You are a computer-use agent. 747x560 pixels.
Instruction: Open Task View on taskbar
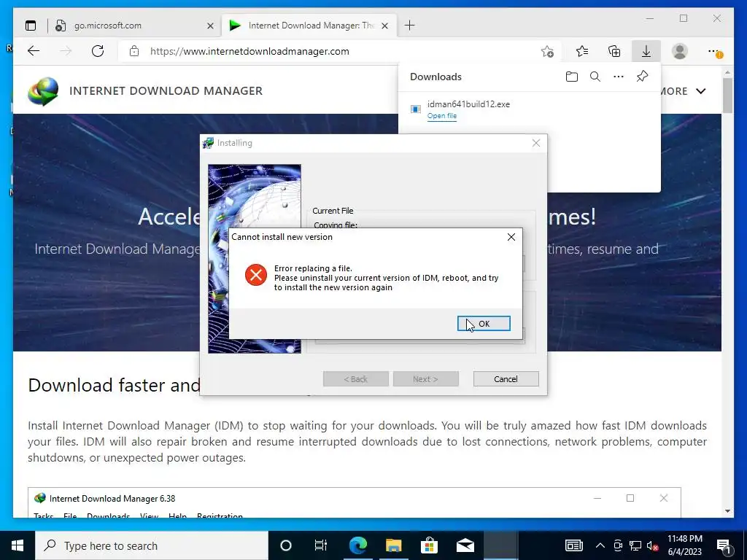click(x=321, y=545)
